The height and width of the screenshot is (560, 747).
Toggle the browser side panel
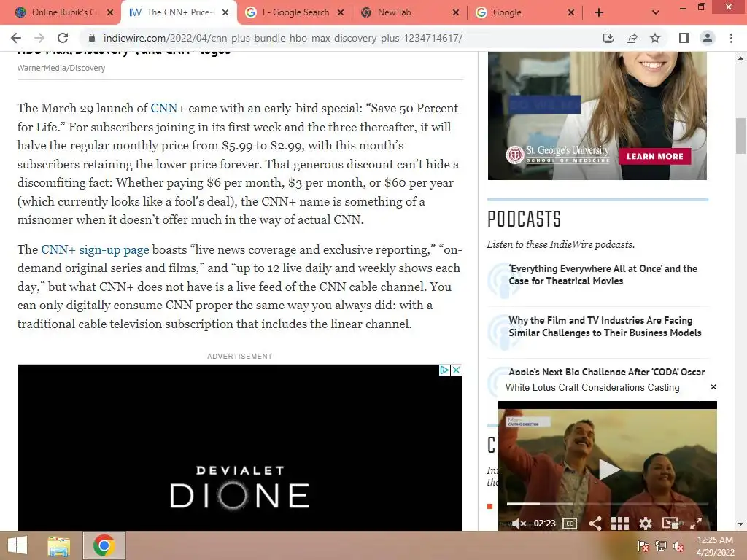[684, 38]
